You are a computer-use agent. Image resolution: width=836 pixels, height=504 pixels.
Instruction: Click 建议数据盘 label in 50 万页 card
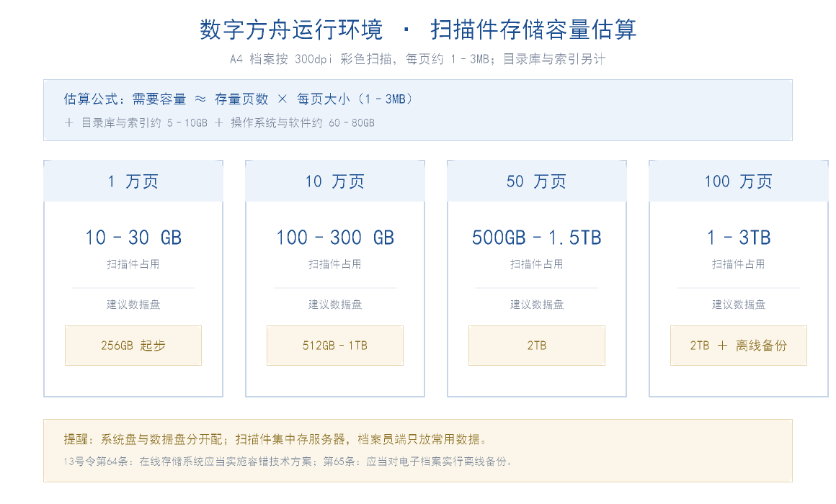click(537, 305)
